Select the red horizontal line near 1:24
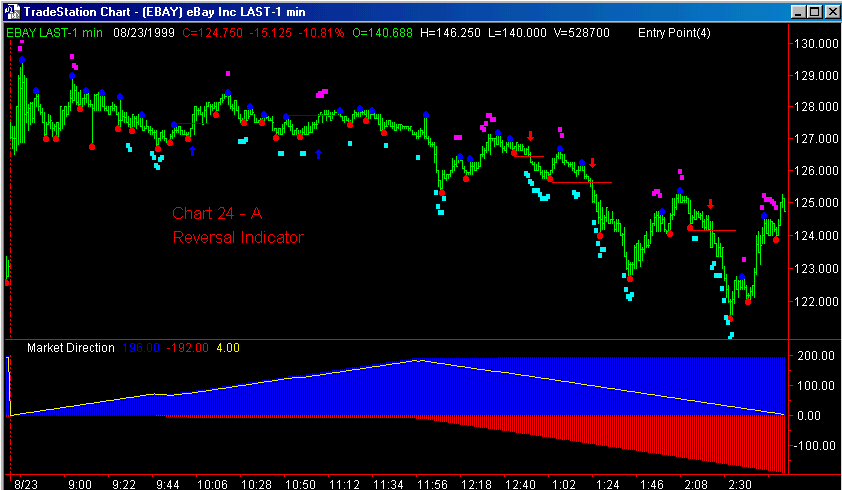The image size is (842, 490). tap(581, 183)
